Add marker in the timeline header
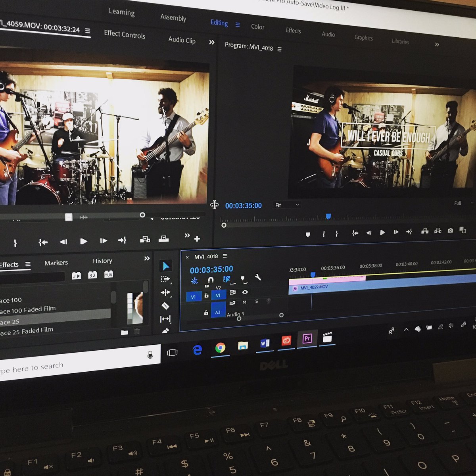 (243, 278)
